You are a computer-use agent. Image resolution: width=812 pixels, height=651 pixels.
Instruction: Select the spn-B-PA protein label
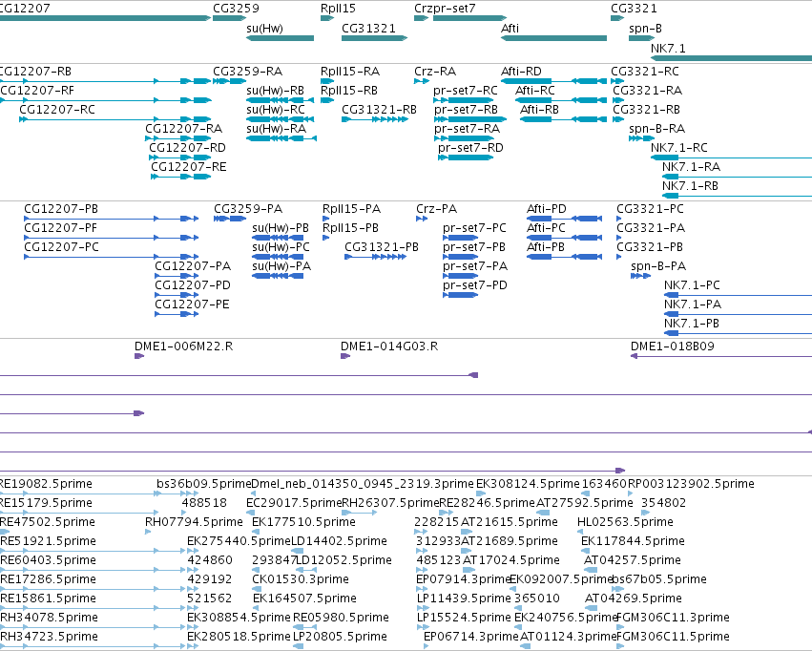coord(658,266)
